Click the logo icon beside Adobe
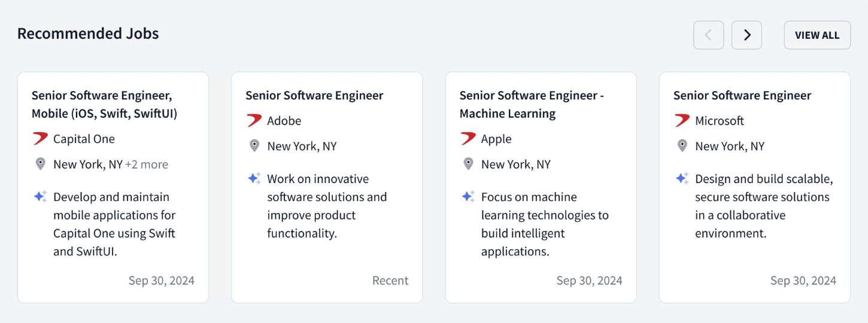 tap(254, 121)
